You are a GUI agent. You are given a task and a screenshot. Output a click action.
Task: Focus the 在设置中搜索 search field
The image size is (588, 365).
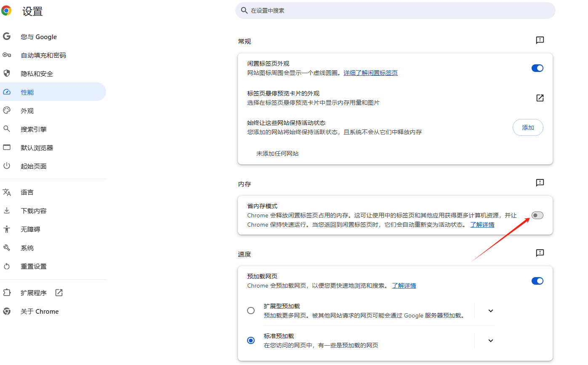(395, 11)
